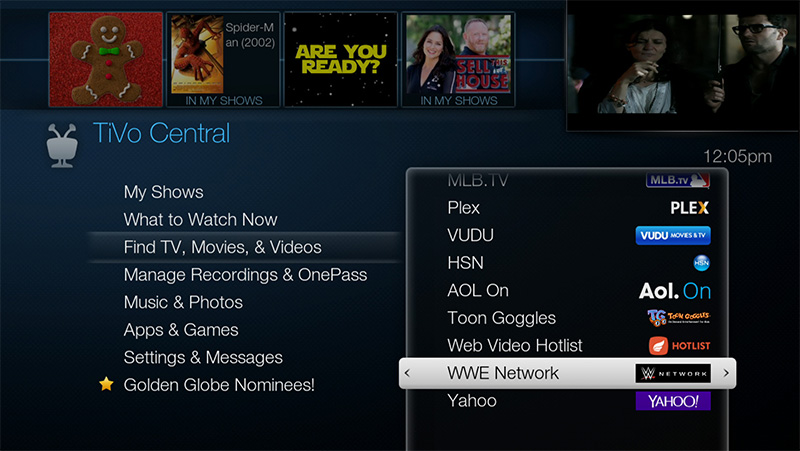Click the gold star beside Golden Globe Nominees

click(x=106, y=384)
